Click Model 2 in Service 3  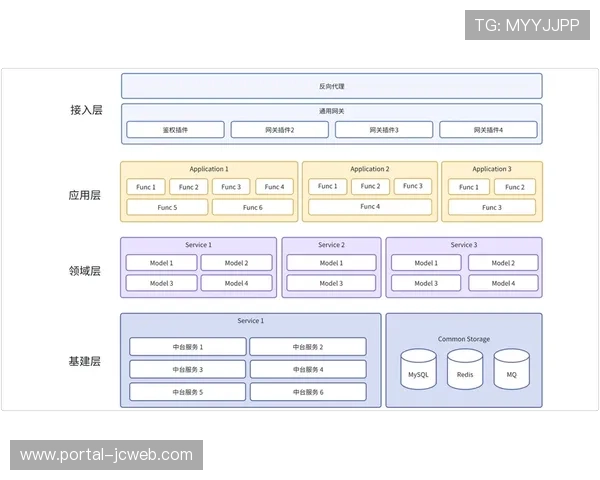coord(503,263)
